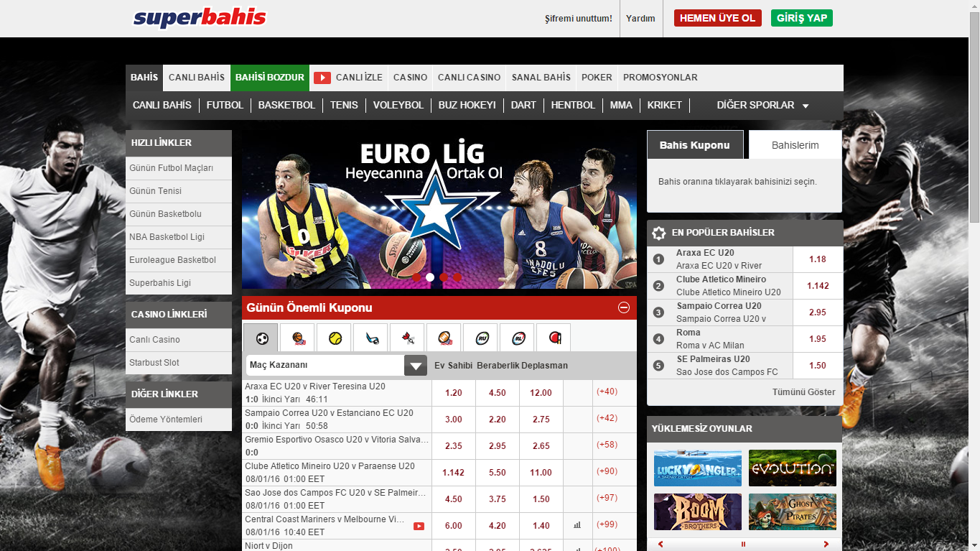Open the Canlı Bahis top menu item
The height and width of the screenshot is (551, 980).
point(197,78)
